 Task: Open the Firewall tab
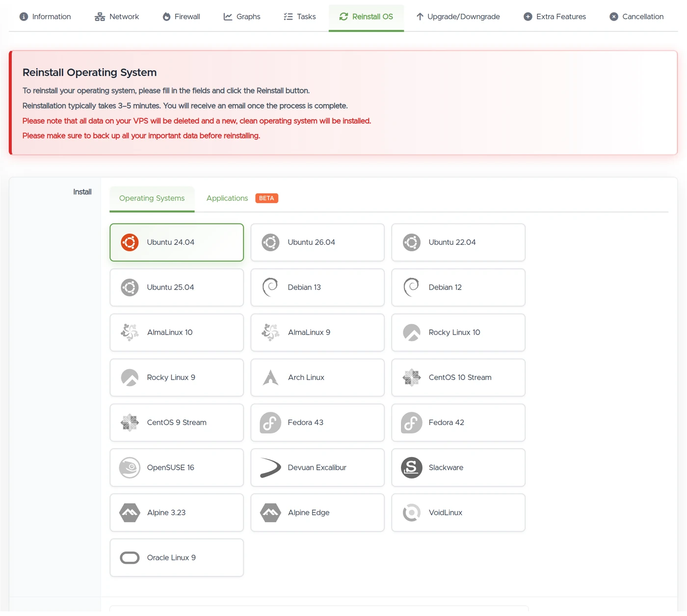point(181,17)
